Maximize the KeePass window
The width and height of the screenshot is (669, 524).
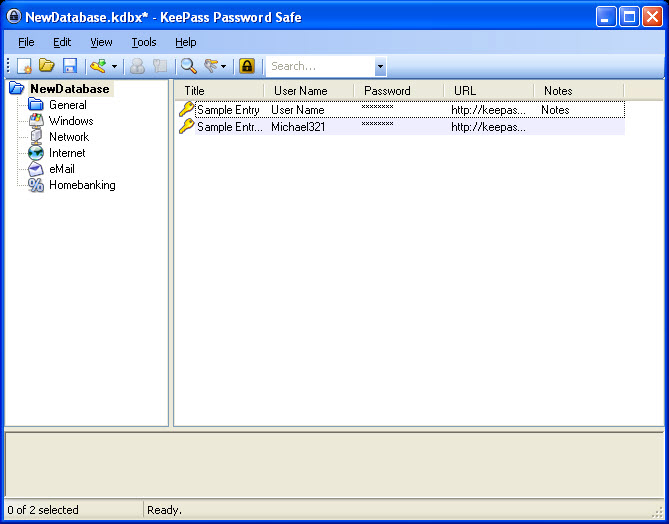click(629, 17)
